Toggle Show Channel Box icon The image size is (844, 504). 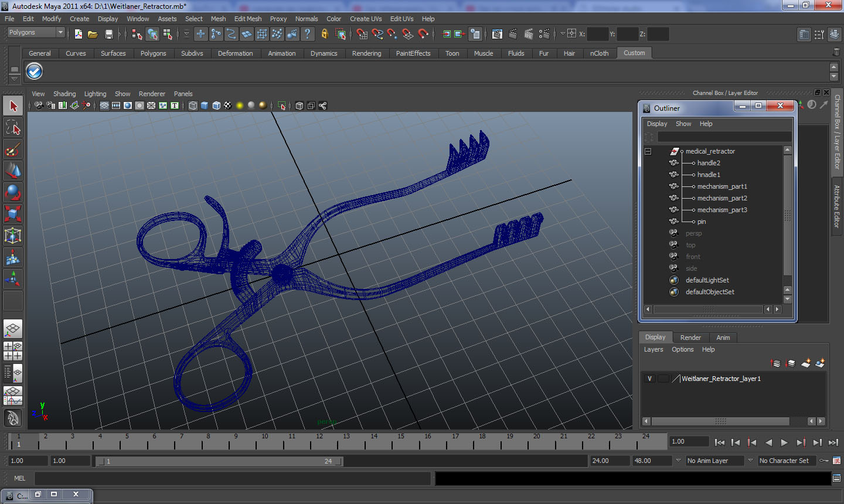click(835, 35)
